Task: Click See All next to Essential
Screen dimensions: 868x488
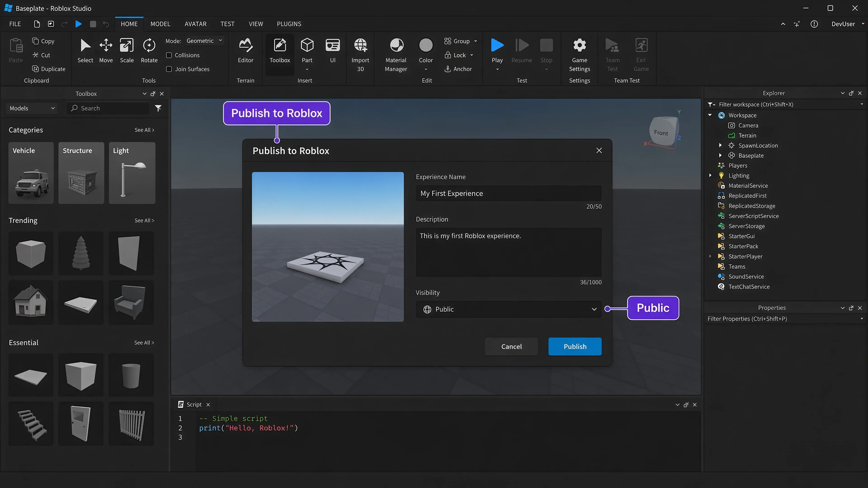Action: pos(144,343)
